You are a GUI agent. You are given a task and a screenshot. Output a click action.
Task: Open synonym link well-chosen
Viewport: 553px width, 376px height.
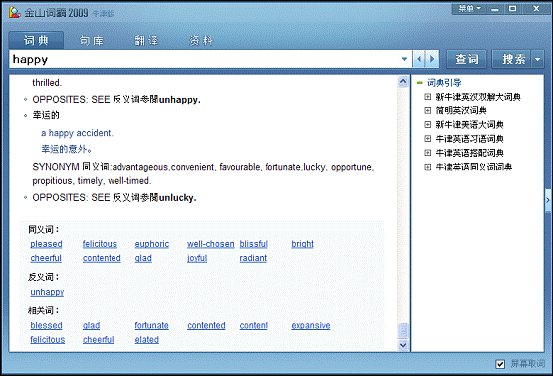[x=211, y=244]
